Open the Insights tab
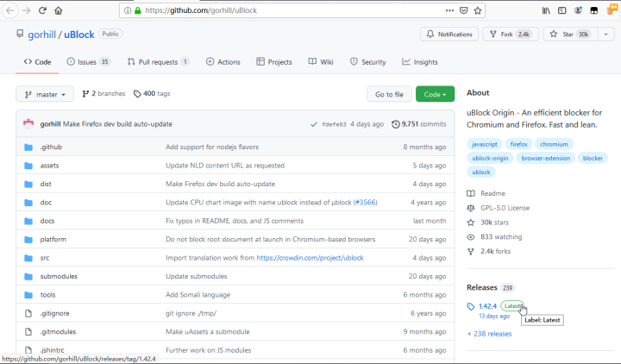 (420, 62)
